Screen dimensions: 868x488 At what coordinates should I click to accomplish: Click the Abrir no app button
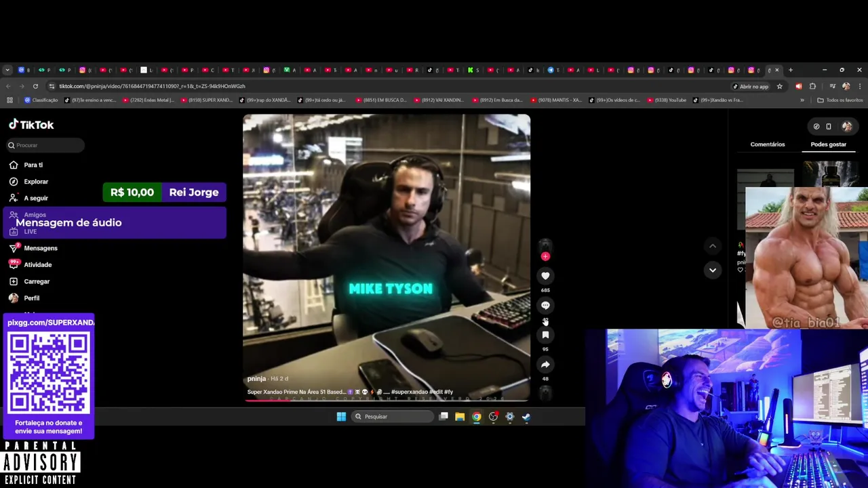click(x=751, y=86)
